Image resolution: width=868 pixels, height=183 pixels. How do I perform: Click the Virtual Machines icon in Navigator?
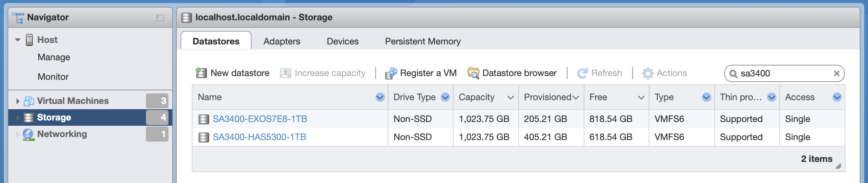(29, 101)
